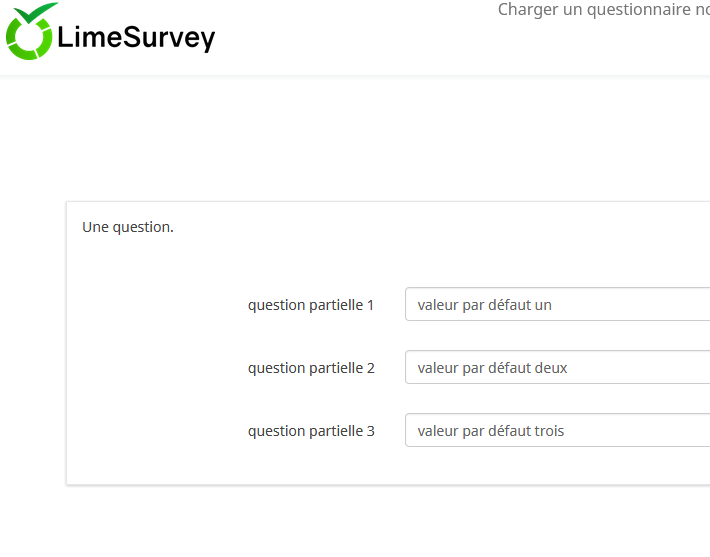Click the LimeSurvey wordmark text
Viewport: 710px width, 557px height.
coord(136,38)
